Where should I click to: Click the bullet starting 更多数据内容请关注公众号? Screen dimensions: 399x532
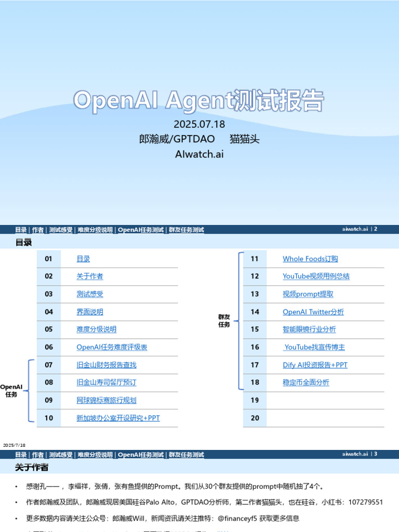163,518
